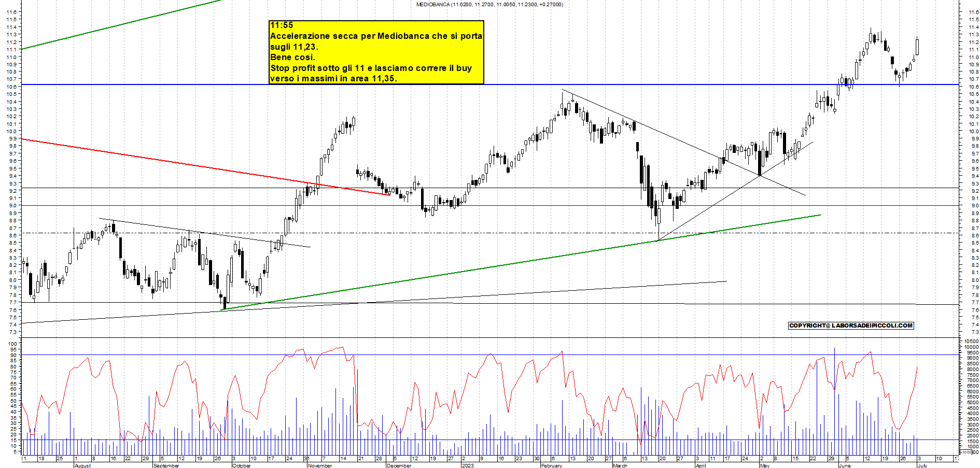The image size is (980, 468).
Task: Click the '75' oscillator scale value
Action: tap(13, 372)
